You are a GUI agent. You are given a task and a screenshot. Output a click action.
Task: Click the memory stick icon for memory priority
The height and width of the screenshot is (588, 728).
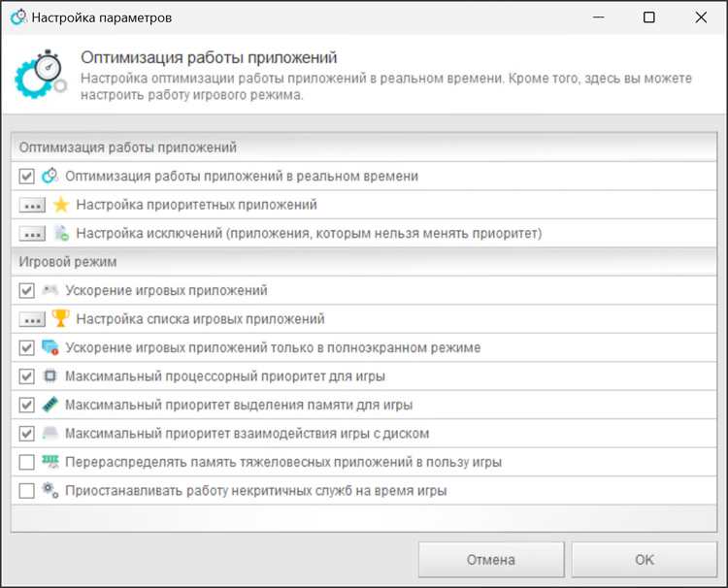[x=50, y=405]
